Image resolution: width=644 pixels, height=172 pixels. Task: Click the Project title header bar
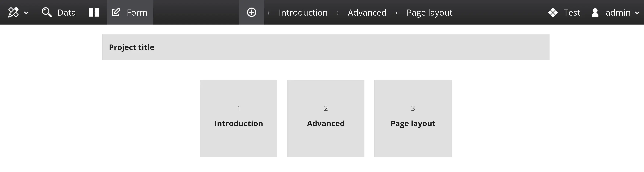pyautogui.click(x=326, y=47)
